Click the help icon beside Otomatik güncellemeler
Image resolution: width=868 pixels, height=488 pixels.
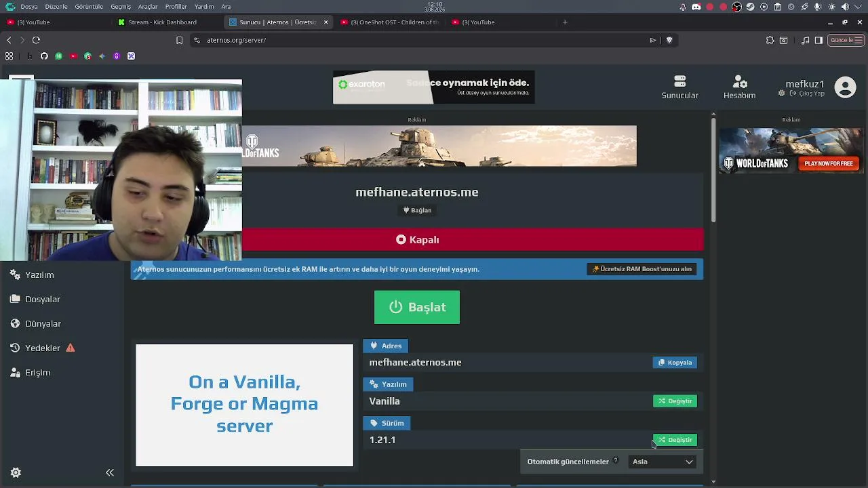616,461
